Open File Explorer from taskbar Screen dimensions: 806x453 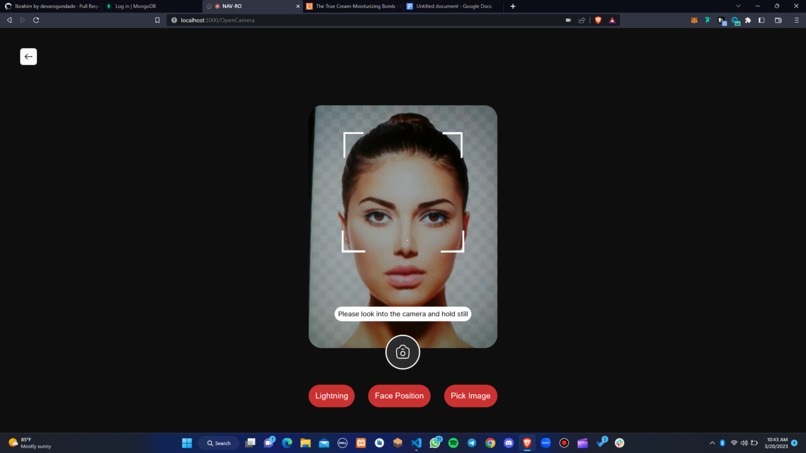click(305, 443)
